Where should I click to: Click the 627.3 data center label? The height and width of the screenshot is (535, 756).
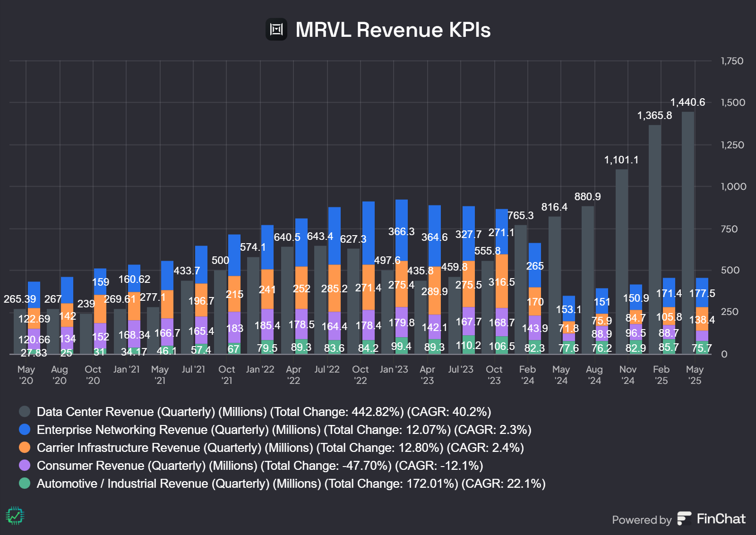pos(353,239)
